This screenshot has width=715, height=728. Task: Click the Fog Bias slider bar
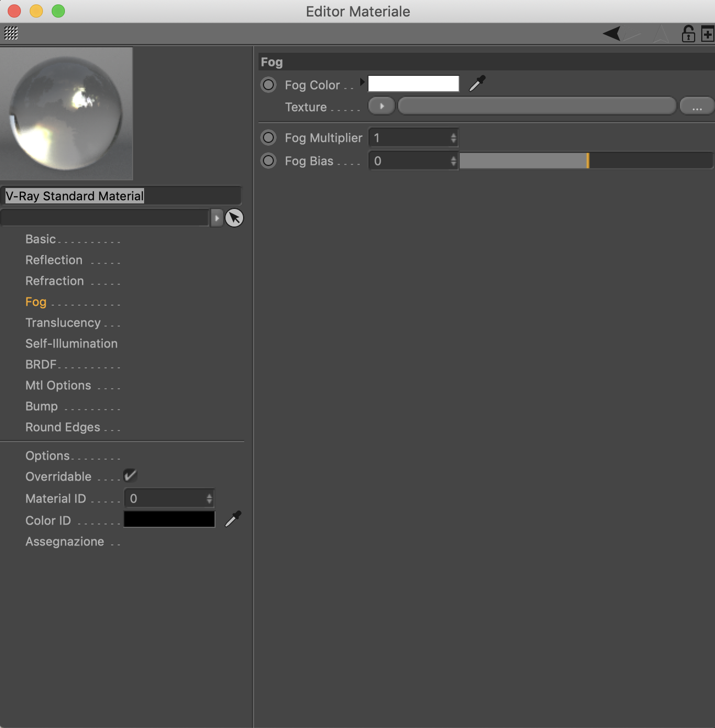coord(586,161)
